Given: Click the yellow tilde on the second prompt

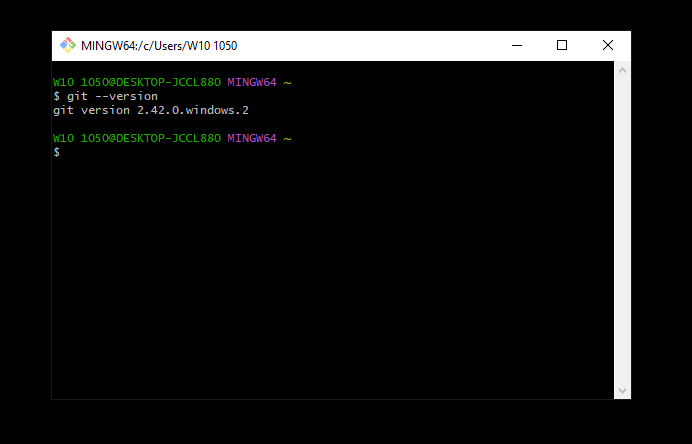Looking at the screenshot, I should point(287,139).
